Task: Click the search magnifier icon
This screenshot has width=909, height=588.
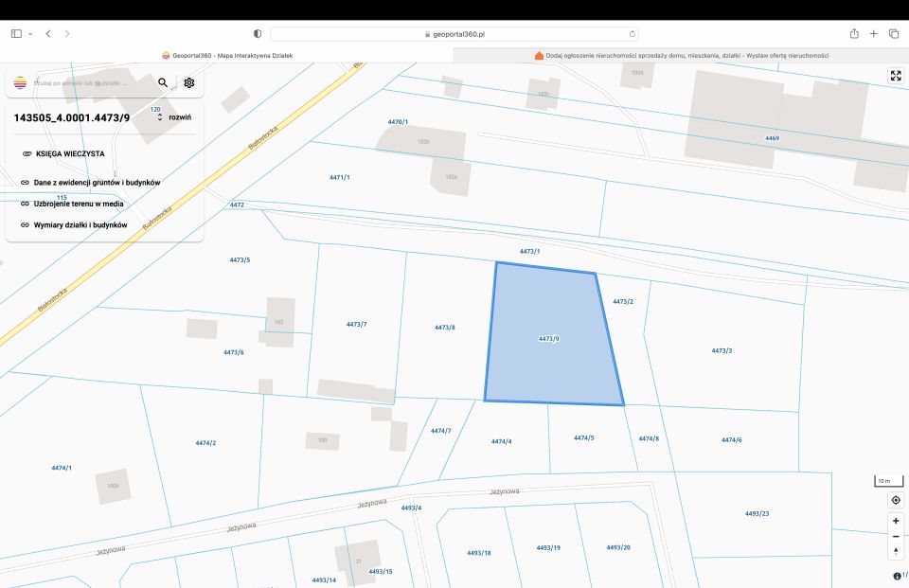Action: (163, 83)
